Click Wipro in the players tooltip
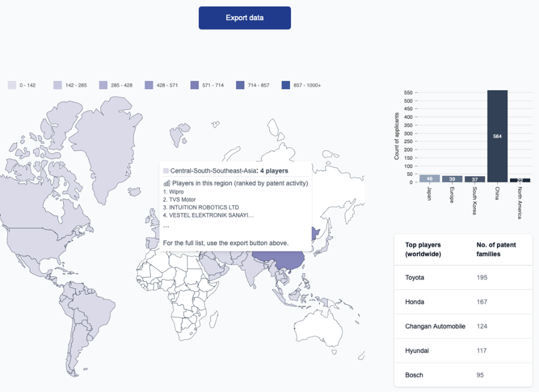Image resolution: width=539 pixels, height=392 pixels. point(176,192)
